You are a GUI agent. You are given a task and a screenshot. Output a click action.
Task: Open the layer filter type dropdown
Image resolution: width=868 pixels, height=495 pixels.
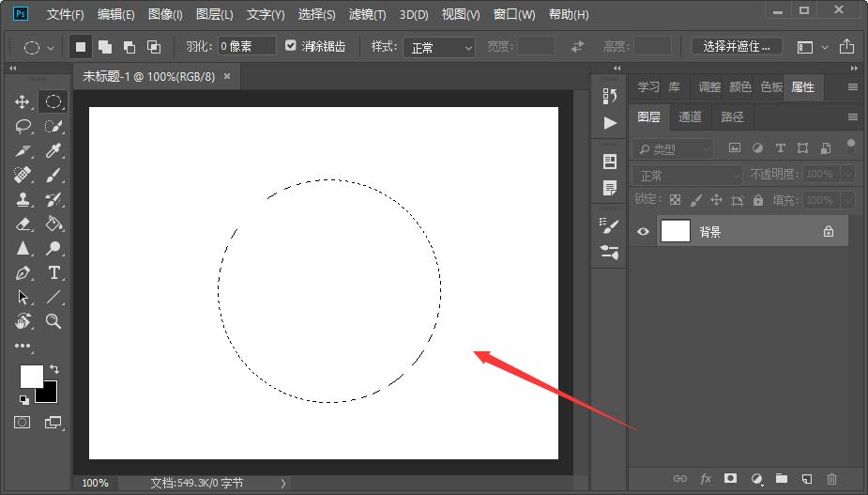coord(673,149)
